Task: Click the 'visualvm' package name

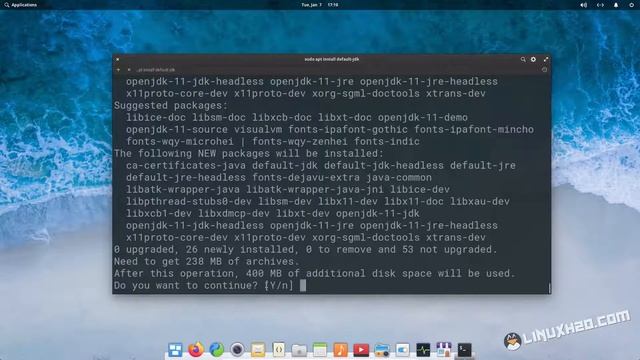Action: pos(258,129)
